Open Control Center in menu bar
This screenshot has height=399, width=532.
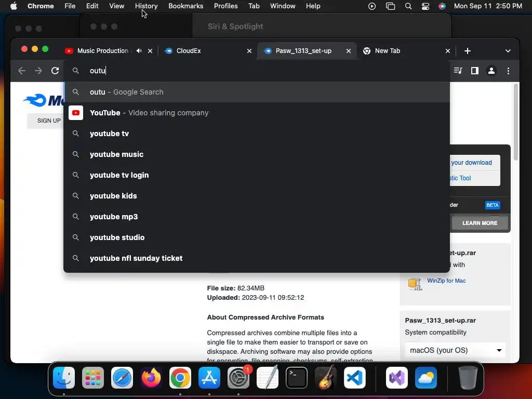[x=425, y=6]
